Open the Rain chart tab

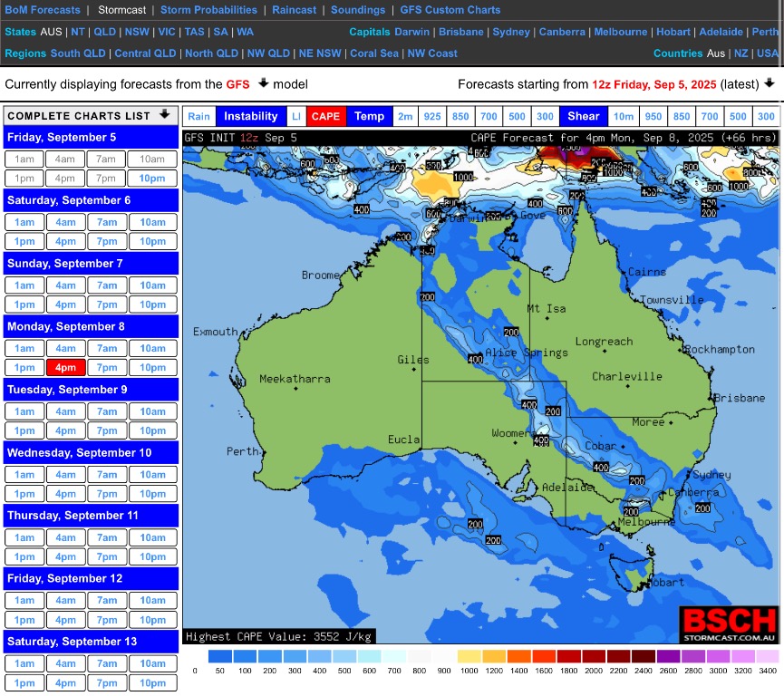click(198, 117)
